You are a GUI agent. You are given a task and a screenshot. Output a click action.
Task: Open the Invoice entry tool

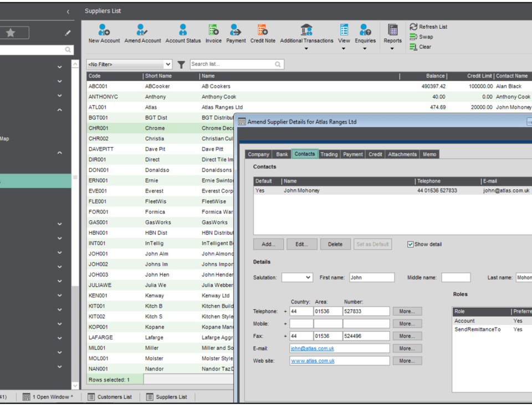click(213, 30)
